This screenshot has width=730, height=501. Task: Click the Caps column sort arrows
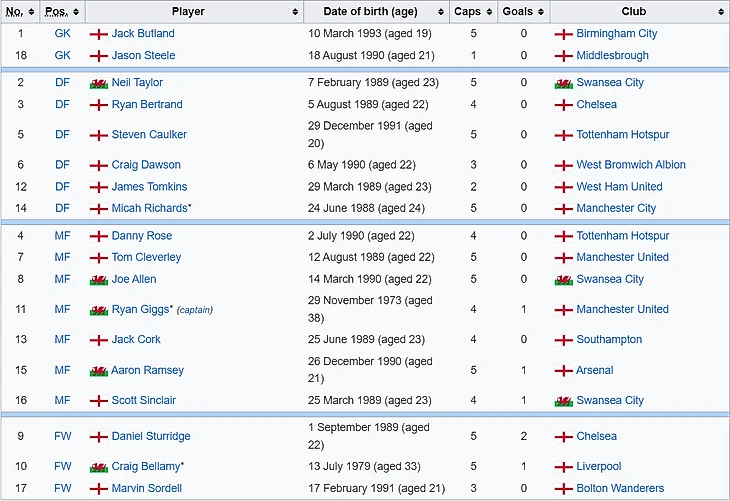[489, 12]
